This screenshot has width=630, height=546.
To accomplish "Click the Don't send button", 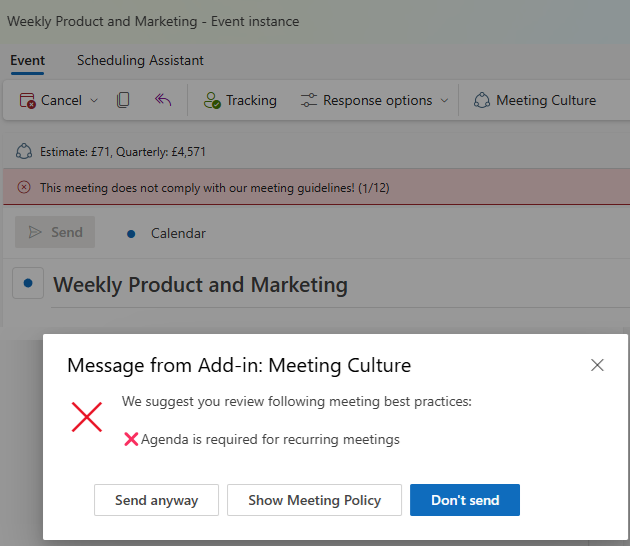I will pos(465,500).
